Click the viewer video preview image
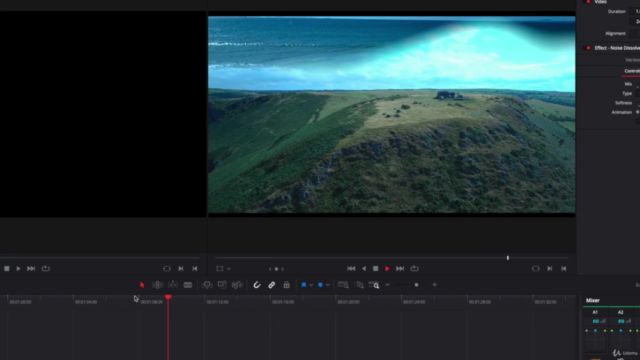640x360 pixels. point(391,114)
